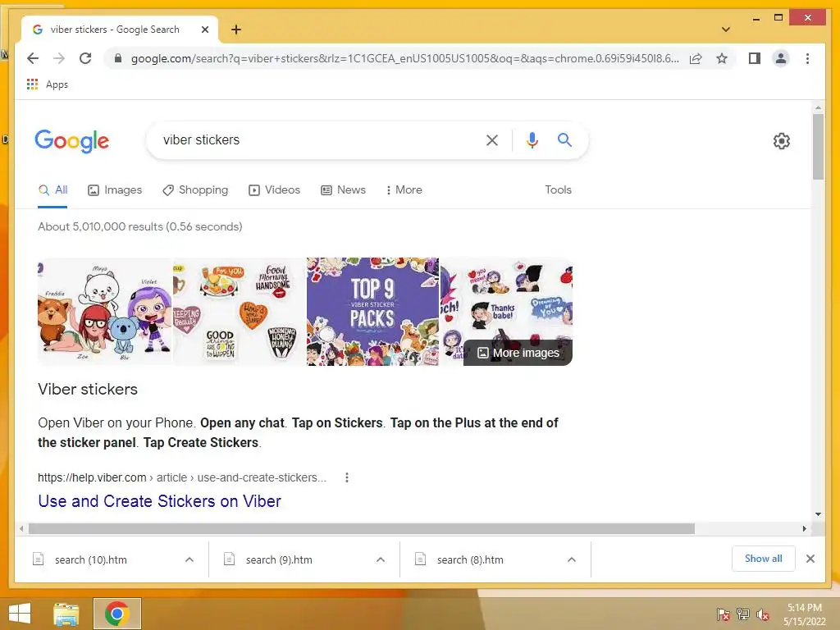
Task: Open the Good Morning Handsome sticker thumbnail
Action: (239, 312)
